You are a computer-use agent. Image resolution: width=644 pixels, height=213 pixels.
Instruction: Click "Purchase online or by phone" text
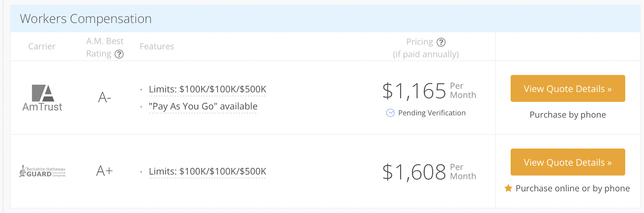572,188
